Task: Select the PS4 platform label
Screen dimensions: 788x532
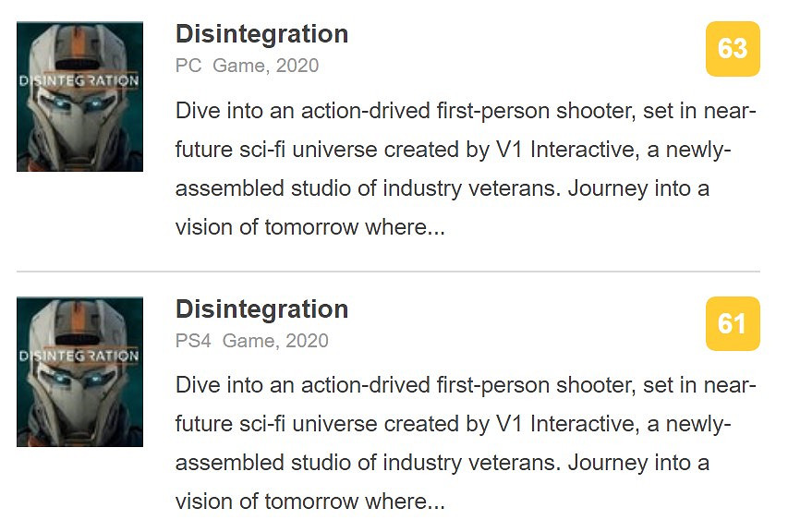Action: point(193,341)
